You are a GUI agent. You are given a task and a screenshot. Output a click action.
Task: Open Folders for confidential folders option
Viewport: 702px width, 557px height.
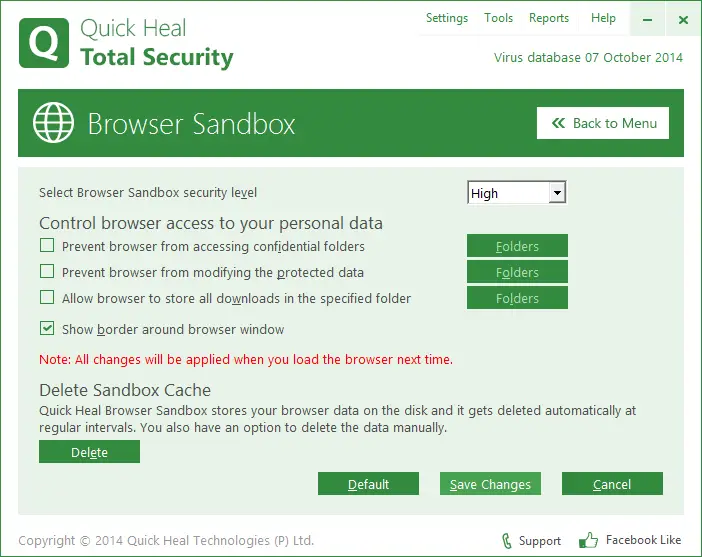click(x=517, y=246)
